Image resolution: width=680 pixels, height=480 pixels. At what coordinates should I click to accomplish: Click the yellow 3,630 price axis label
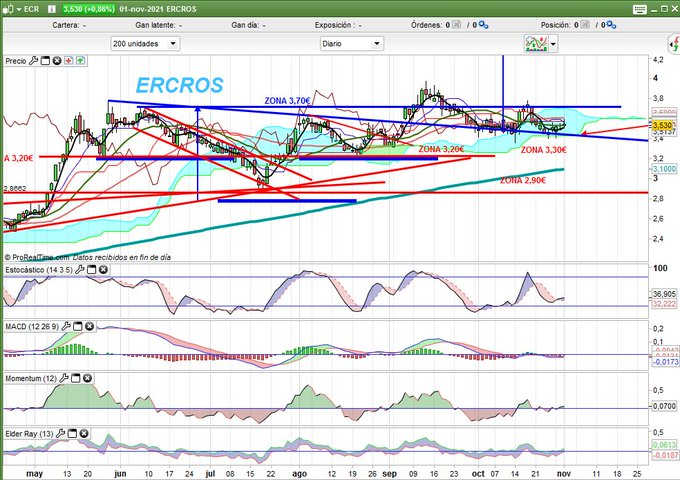click(x=663, y=125)
